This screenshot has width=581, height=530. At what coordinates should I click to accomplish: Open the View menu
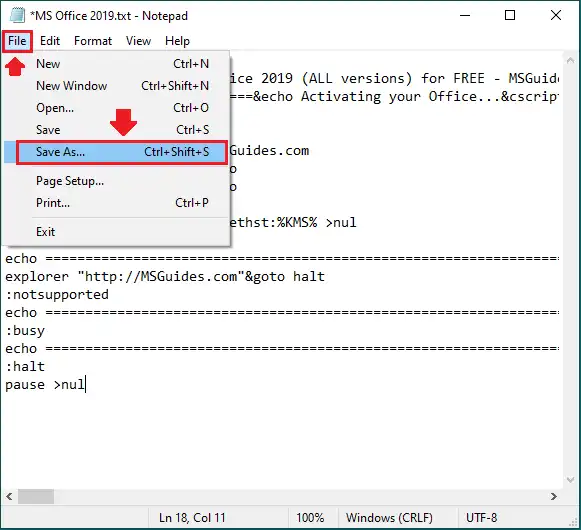(138, 41)
